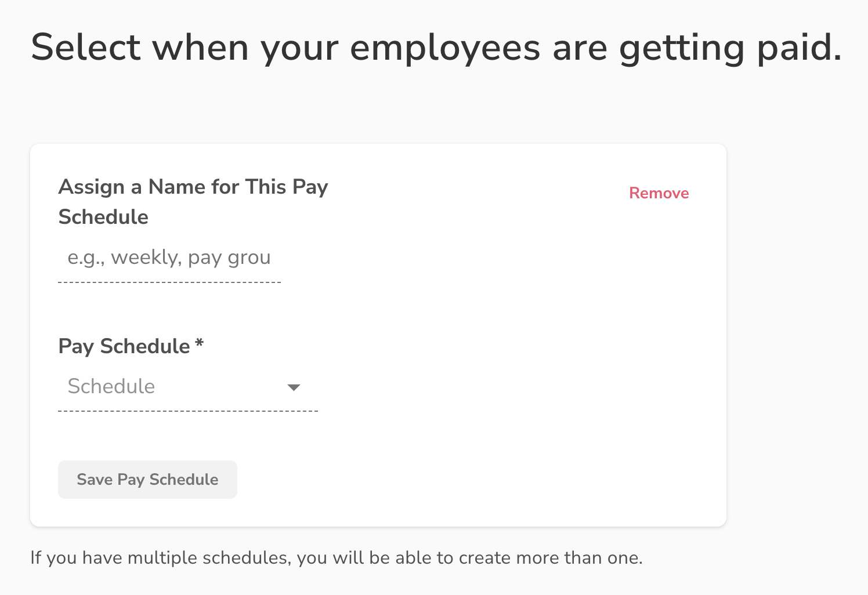The image size is (868, 595).
Task: Focus the 'e.g., weekly, pay grou' placeholder text
Action: pyautogui.click(x=168, y=257)
